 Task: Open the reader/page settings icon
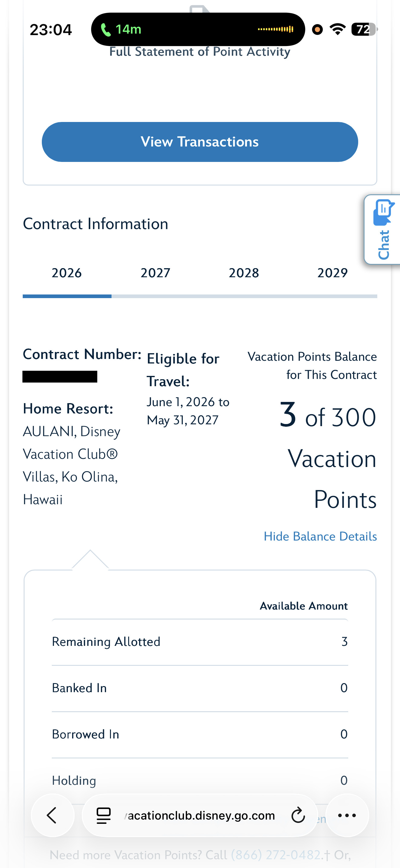(x=104, y=815)
